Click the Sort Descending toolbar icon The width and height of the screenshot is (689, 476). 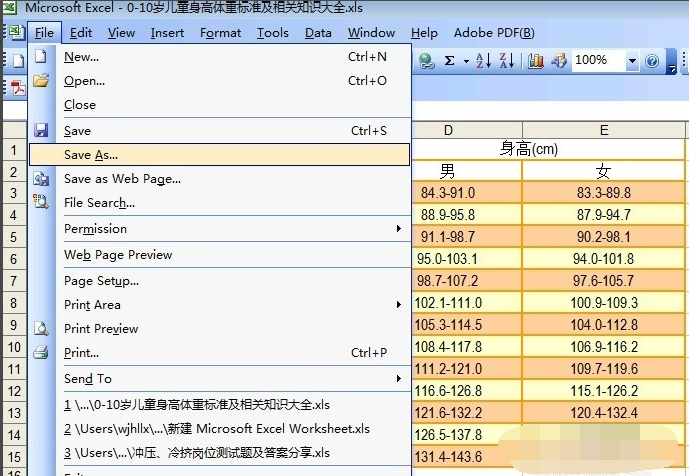pyautogui.click(x=507, y=61)
